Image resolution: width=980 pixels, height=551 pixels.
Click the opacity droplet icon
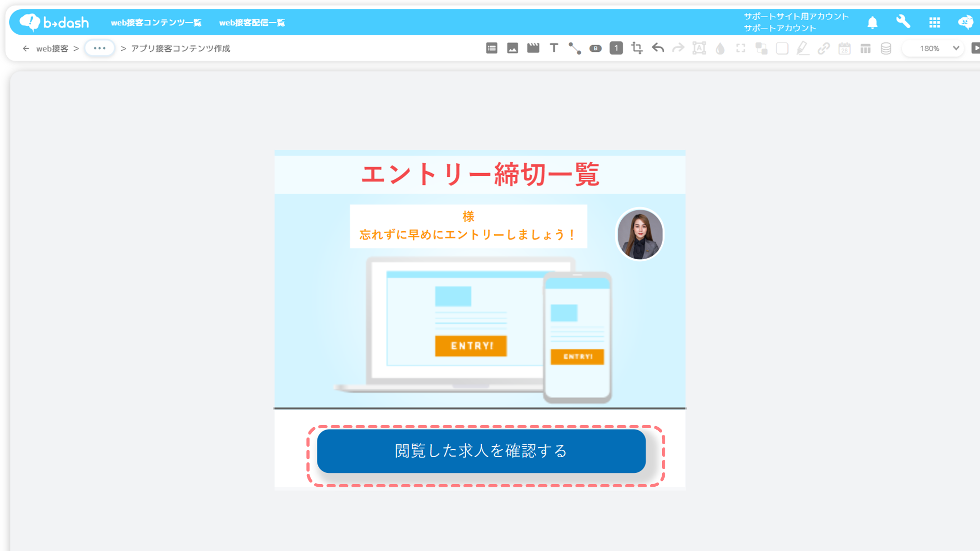point(720,48)
